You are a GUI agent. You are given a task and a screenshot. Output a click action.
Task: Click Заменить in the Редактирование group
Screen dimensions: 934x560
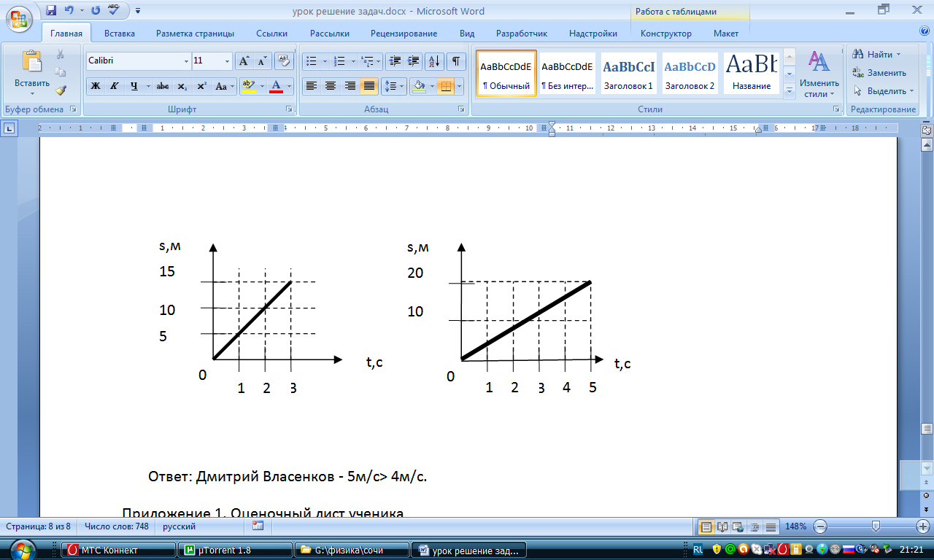click(879, 73)
